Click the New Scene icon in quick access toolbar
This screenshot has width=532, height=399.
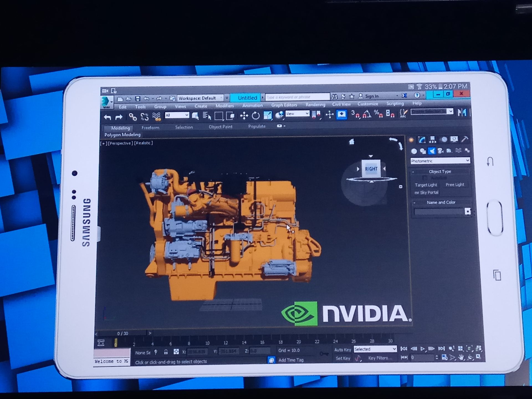point(120,99)
